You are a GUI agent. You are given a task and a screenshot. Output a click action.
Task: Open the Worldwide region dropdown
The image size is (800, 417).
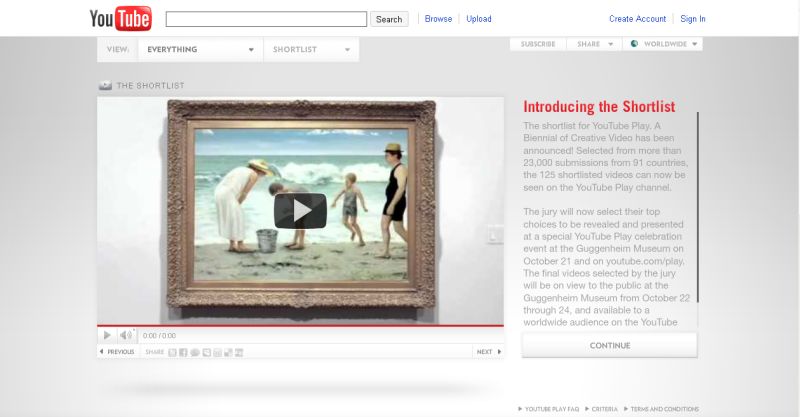tap(663, 44)
